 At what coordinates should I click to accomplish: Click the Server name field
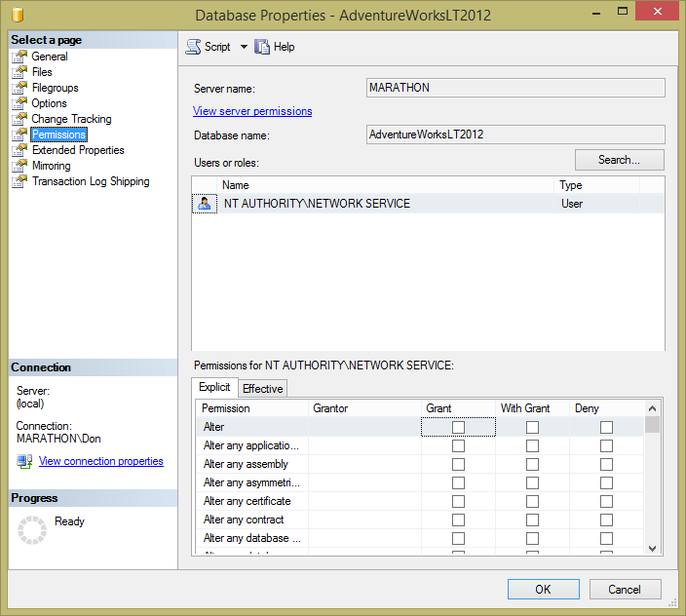pos(515,88)
